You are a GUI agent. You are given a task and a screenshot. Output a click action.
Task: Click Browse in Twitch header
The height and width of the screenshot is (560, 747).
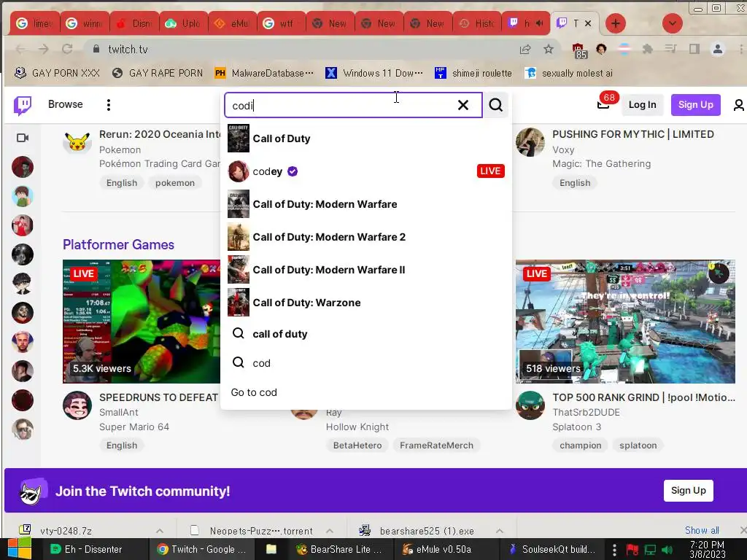click(65, 104)
